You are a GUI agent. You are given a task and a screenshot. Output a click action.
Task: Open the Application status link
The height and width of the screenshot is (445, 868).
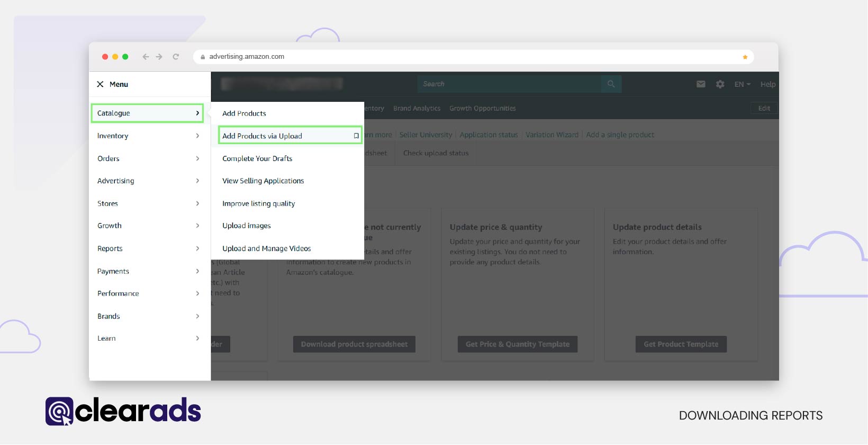[x=489, y=135]
